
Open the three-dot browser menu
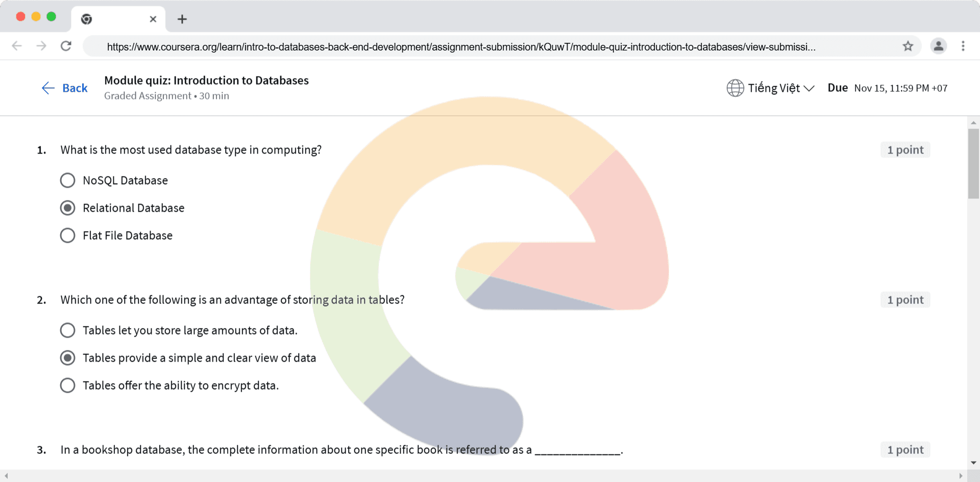point(963,46)
